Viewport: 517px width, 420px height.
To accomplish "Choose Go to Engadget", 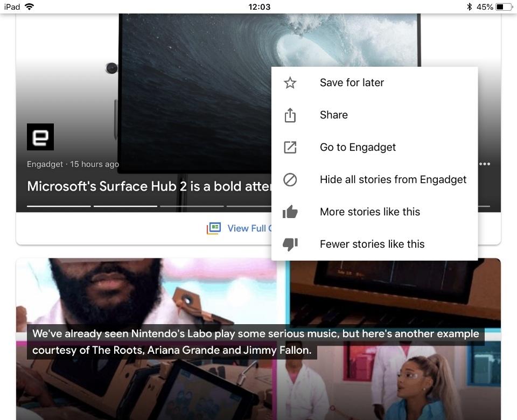I will click(x=375, y=148).
